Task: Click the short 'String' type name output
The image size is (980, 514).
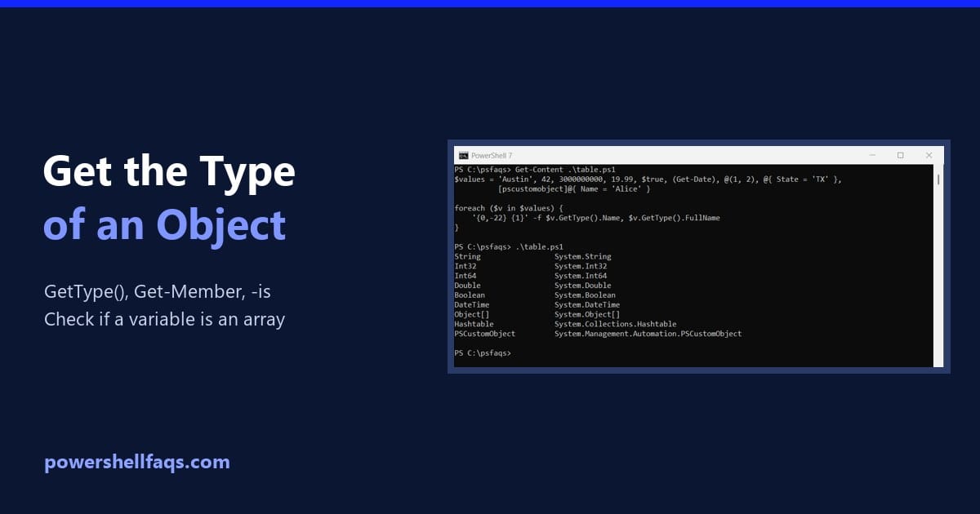Action: (468, 257)
